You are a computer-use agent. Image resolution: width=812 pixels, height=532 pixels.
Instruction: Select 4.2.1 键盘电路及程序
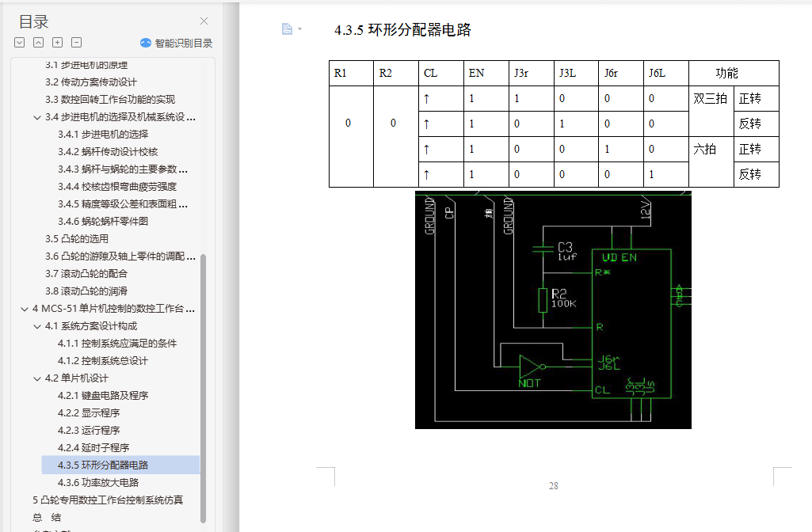point(103,396)
